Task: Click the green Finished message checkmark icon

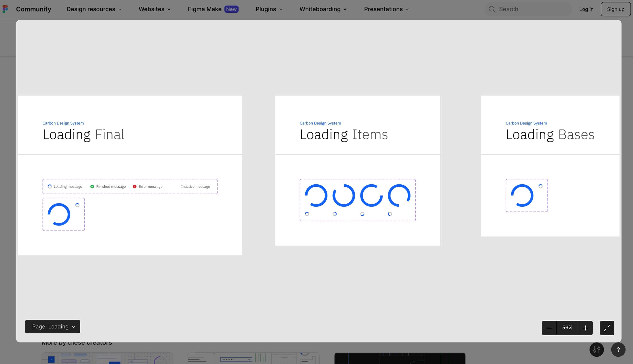Action: (x=92, y=186)
